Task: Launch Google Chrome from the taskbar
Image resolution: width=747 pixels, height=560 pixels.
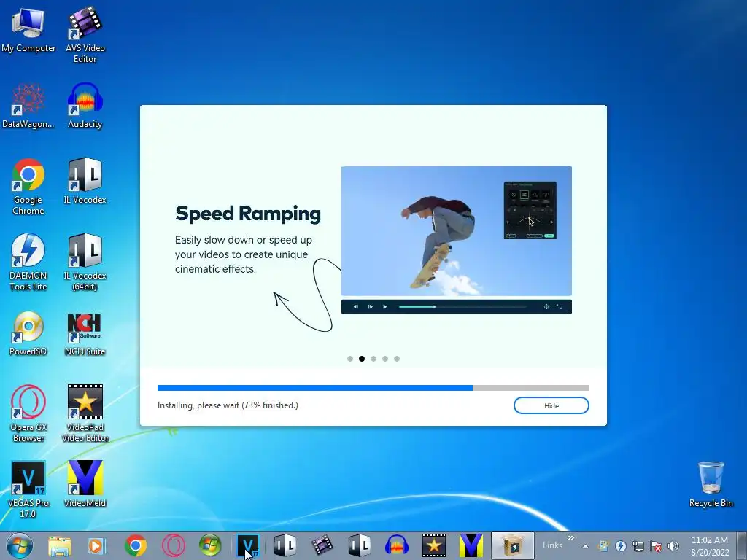Action: [x=135, y=545]
